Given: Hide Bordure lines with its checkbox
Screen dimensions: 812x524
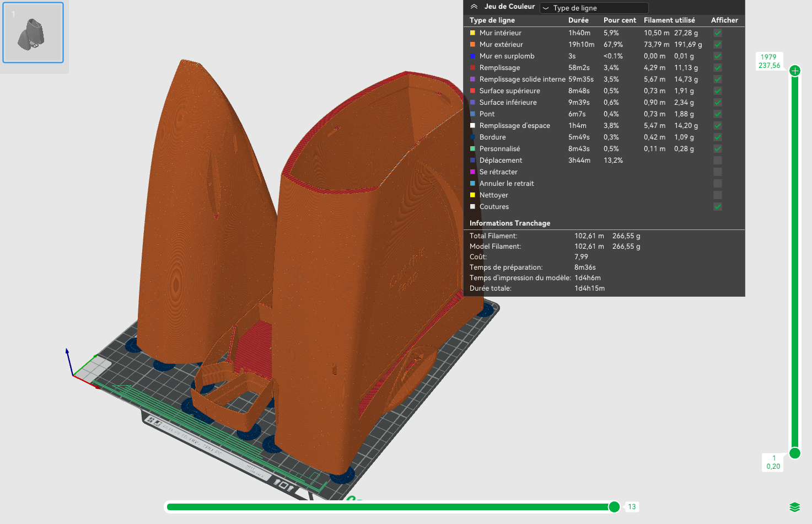Looking at the screenshot, I should (717, 137).
